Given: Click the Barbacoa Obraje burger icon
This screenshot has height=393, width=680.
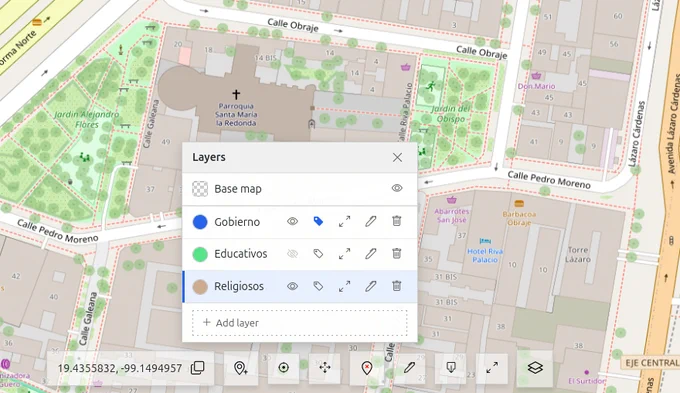Looking at the screenshot, I should (x=519, y=203).
